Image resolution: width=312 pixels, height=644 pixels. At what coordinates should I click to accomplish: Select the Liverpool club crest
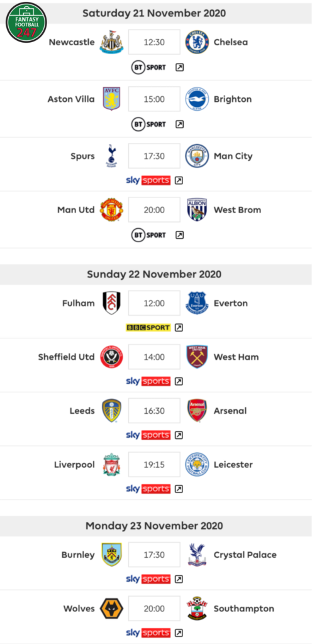[x=111, y=465]
